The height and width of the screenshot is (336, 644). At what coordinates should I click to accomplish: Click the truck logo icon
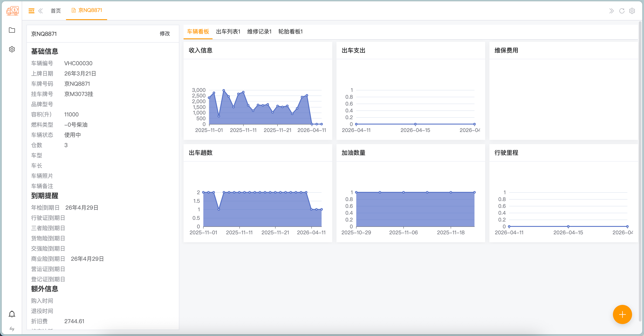(x=12, y=10)
